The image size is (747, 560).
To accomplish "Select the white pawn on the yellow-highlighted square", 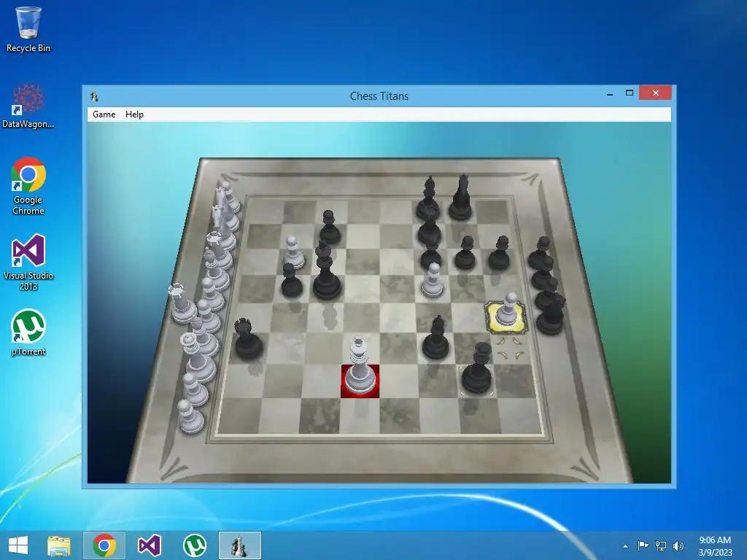I will [507, 311].
